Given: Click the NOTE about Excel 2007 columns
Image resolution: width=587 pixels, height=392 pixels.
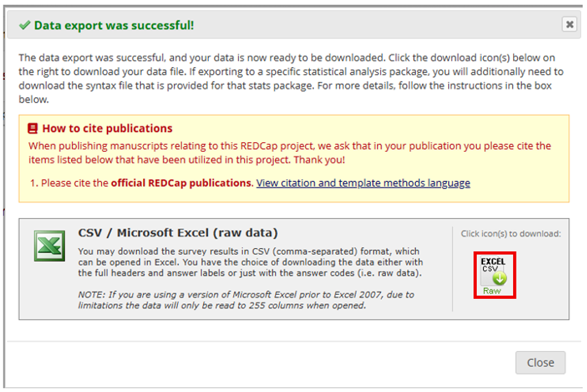Looking at the screenshot, I should (x=246, y=300).
